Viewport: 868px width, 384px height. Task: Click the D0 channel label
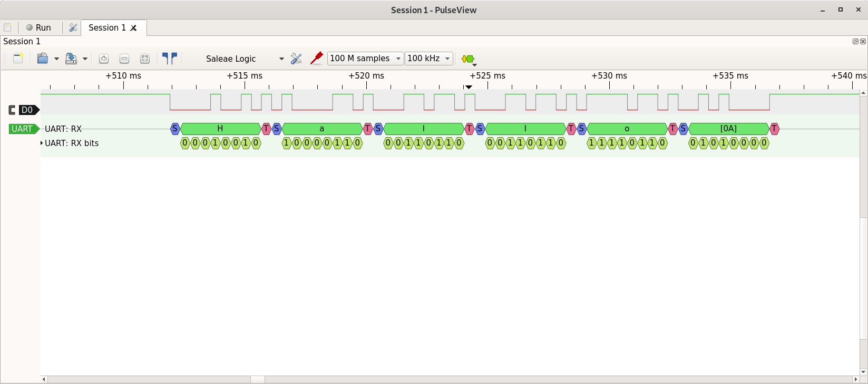coord(28,110)
